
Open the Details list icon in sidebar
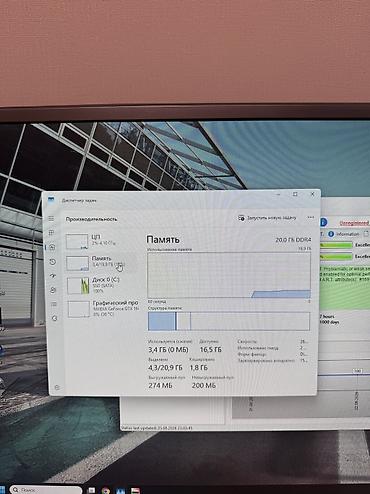pyautogui.click(x=54, y=304)
